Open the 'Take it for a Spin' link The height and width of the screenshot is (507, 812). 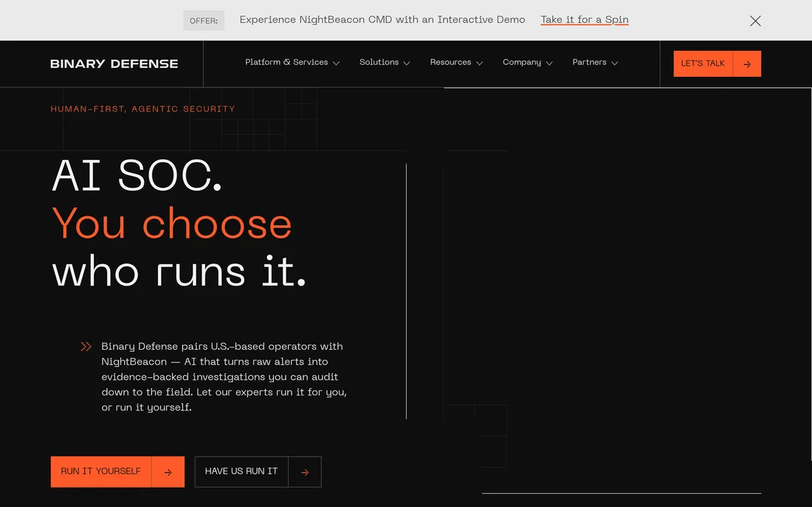[584, 20]
